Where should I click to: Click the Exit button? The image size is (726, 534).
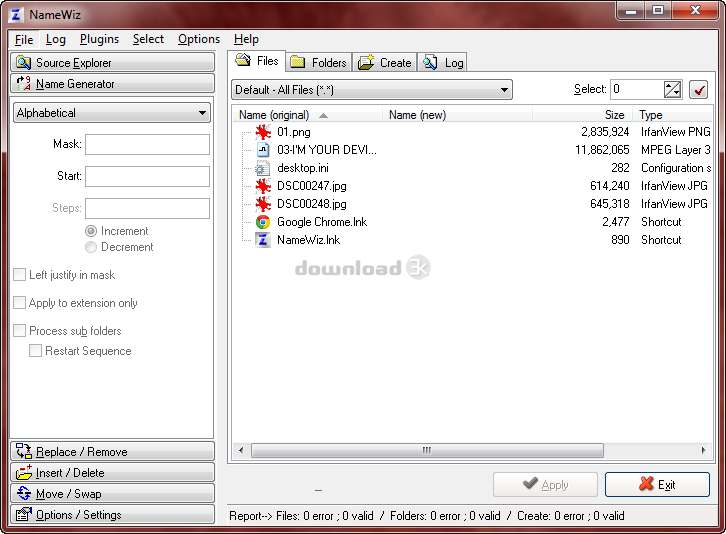coord(657,484)
